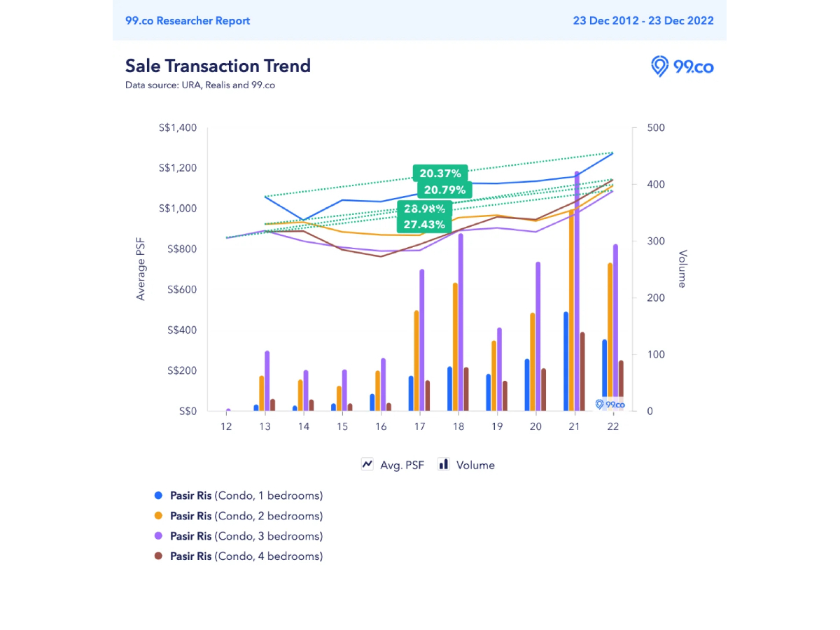Image resolution: width=840 pixels, height=630 pixels.
Task: Click the 27.43% growth label
Action: tap(424, 224)
